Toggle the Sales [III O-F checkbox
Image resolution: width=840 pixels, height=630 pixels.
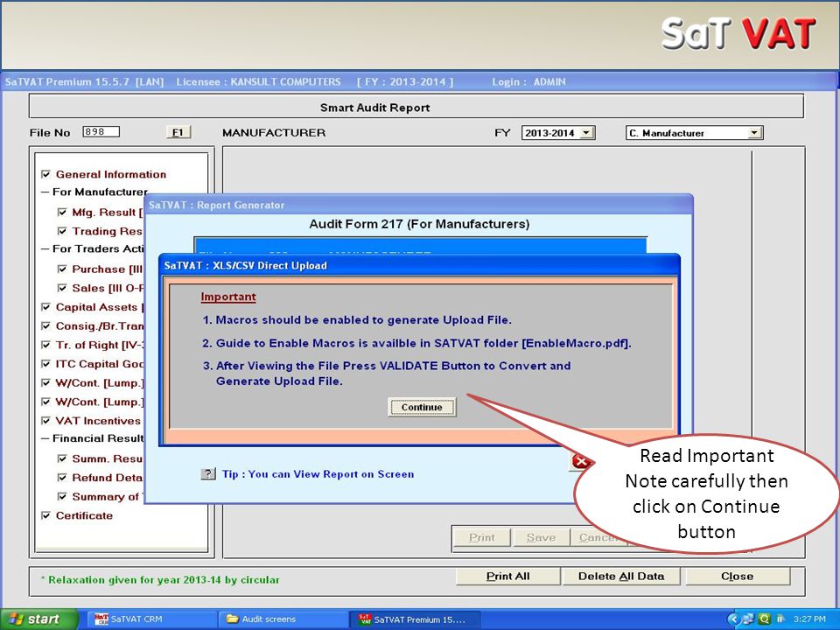point(62,288)
